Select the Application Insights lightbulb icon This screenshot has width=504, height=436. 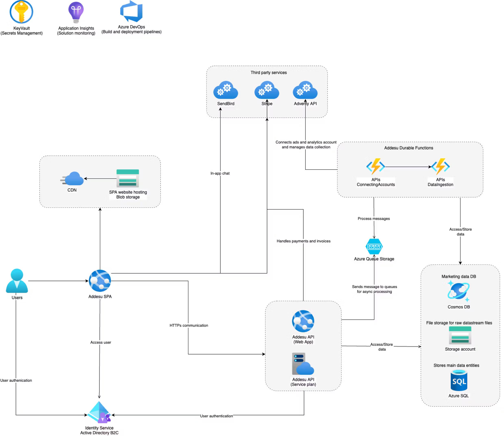(x=76, y=12)
